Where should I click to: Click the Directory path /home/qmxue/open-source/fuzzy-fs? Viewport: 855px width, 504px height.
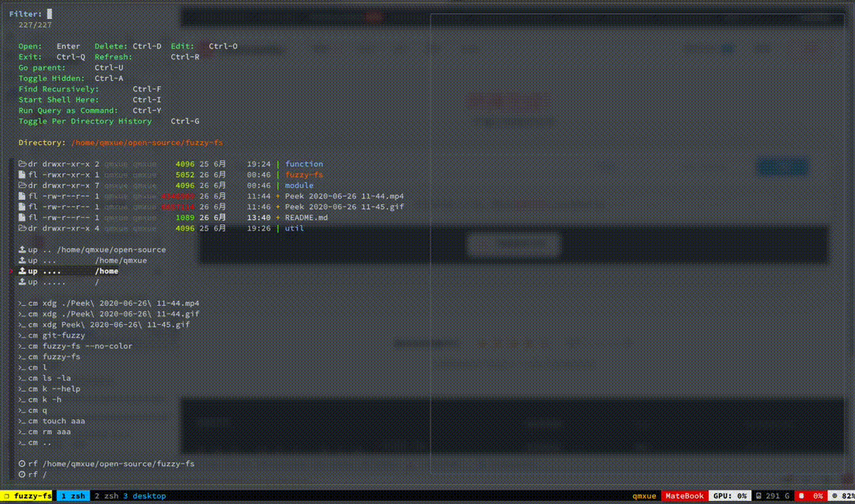tap(147, 143)
